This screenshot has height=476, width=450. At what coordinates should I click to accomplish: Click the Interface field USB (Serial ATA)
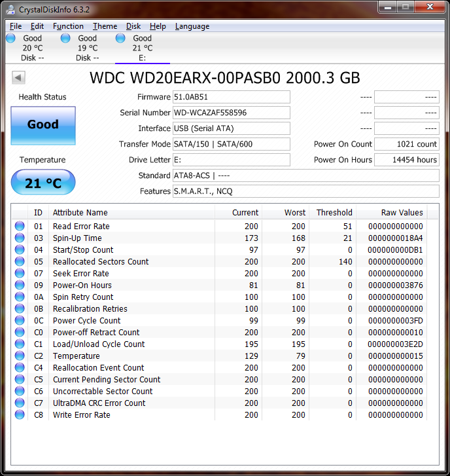click(x=232, y=128)
